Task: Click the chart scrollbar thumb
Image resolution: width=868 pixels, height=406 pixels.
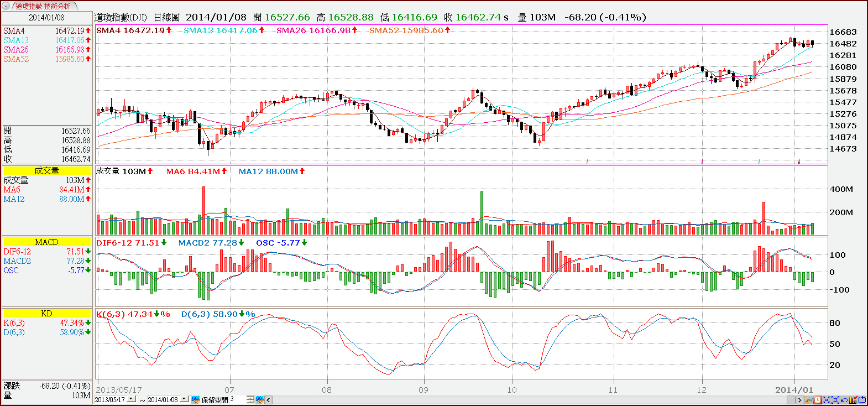Action: tap(791, 400)
